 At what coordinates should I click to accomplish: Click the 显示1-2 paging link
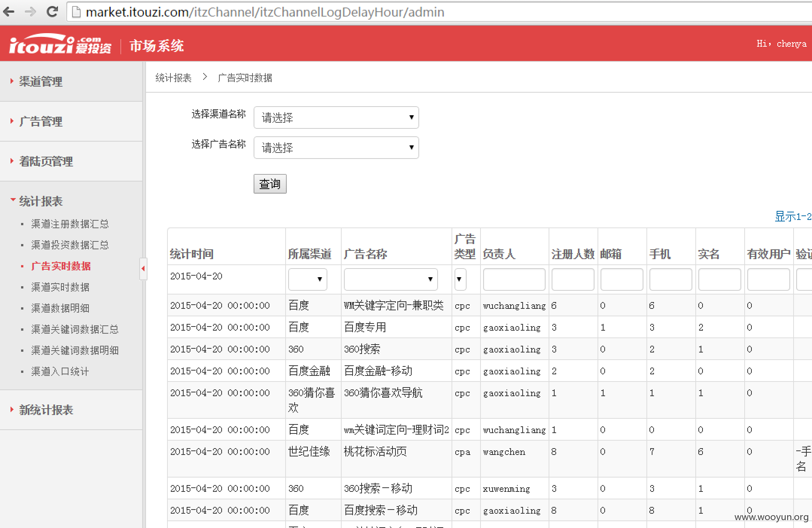(x=793, y=217)
